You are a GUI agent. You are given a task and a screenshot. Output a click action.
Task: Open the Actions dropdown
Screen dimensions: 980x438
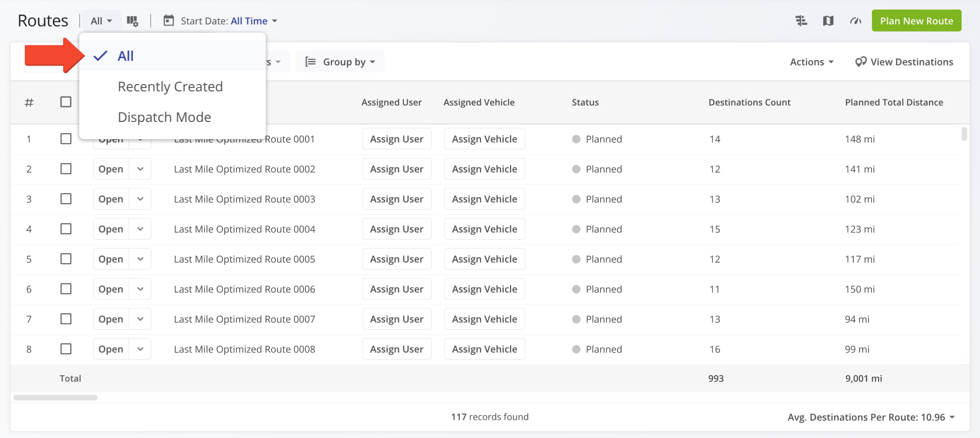point(812,62)
